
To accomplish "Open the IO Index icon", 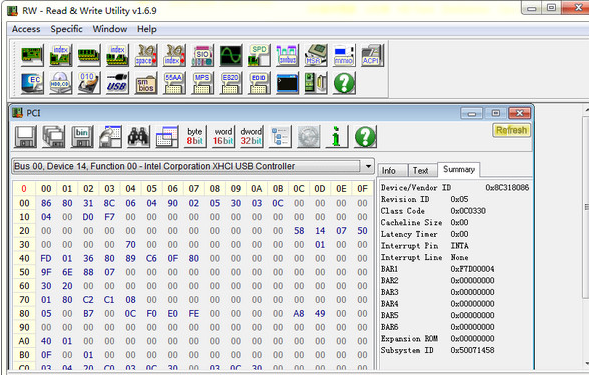I will point(174,55).
